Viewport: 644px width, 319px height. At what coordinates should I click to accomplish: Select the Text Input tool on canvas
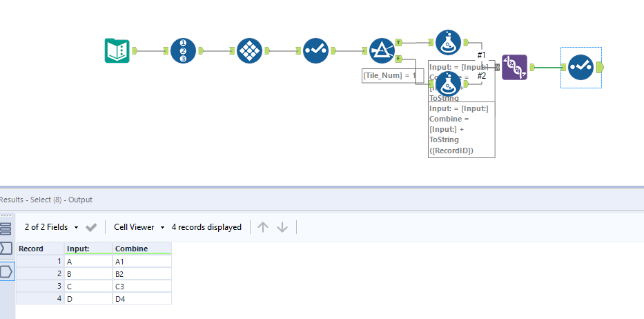click(x=117, y=51)
